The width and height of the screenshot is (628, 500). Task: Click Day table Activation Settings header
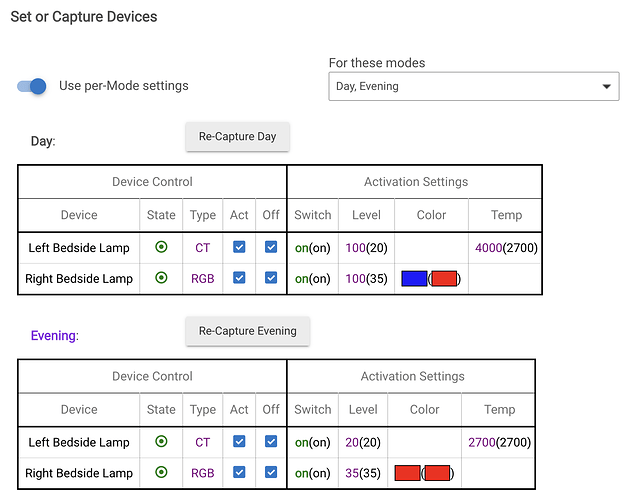click(x=416, y=182)
